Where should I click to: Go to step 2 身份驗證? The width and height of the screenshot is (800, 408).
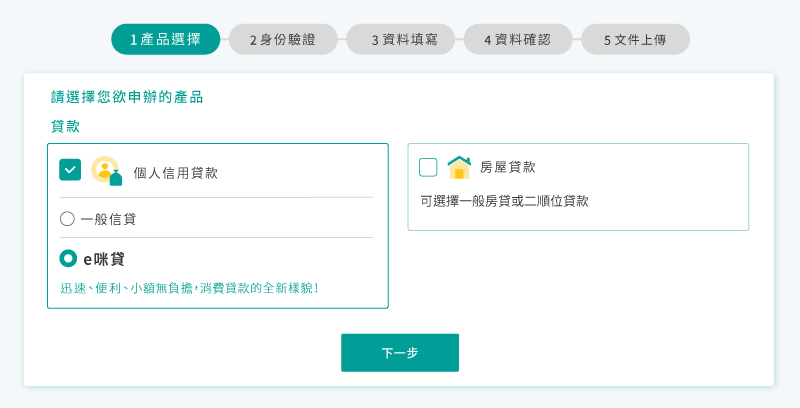[x=283, y=39]
